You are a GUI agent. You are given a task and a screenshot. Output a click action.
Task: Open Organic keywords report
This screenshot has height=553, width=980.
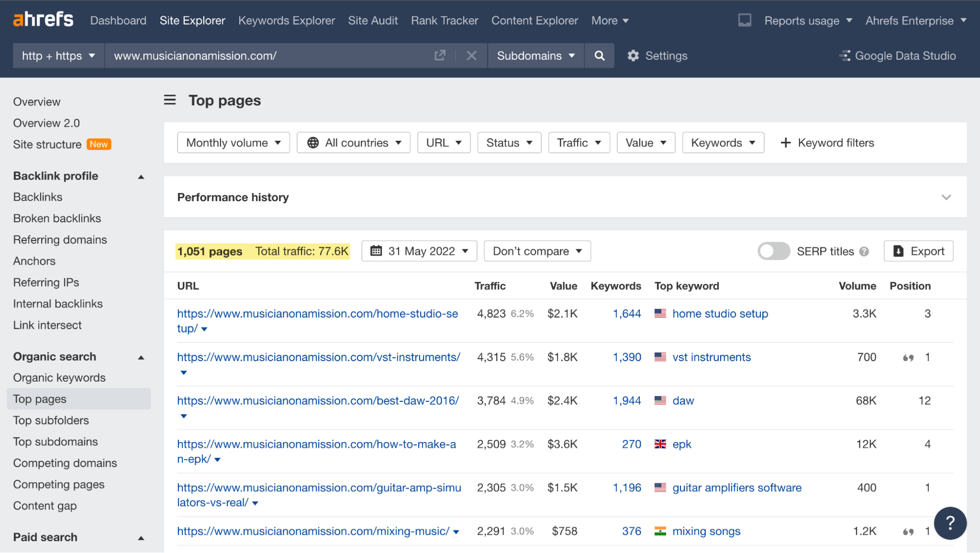pyautogui.click(x=59, y=378)
